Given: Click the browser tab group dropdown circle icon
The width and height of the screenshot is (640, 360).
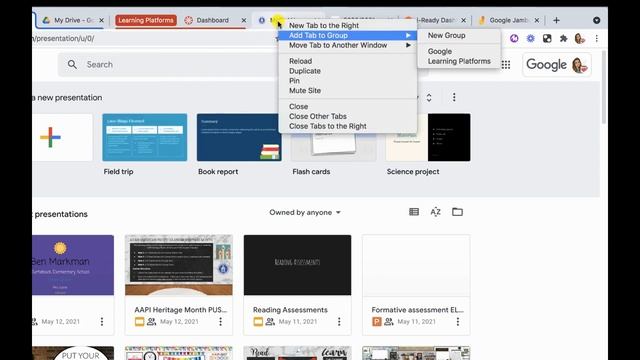Looking at the screenshot, I should click(x=596, y=20).
